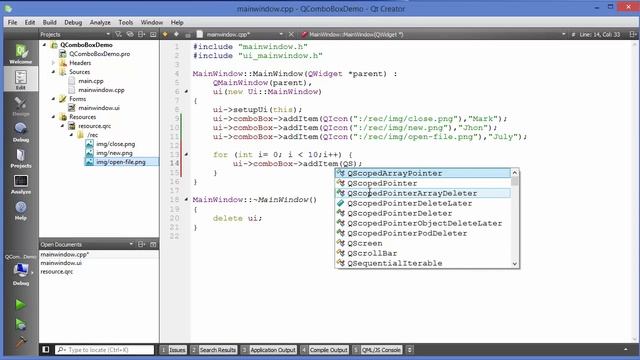Expand the Headers folder
Image resolution: width=640 pixels, height=360 pixels.
53,63
